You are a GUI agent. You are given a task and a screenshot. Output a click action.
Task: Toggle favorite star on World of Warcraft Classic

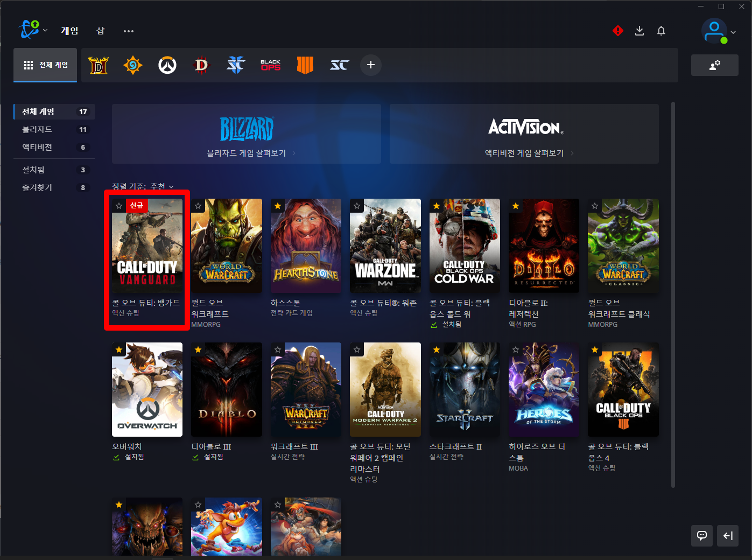[595, 206]
